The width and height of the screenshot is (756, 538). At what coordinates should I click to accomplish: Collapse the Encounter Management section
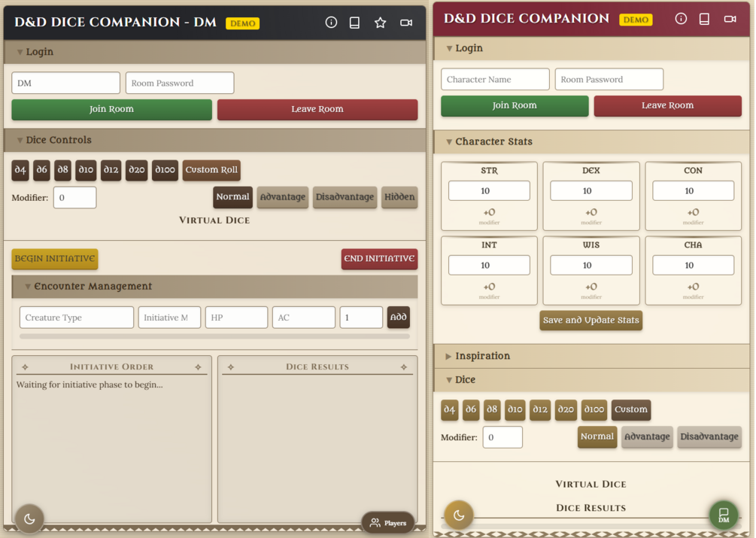pos(214,287)
